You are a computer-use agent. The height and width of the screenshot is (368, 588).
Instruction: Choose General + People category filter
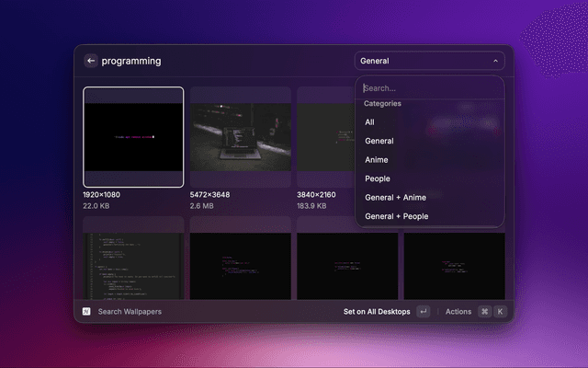tap(396, 216)
